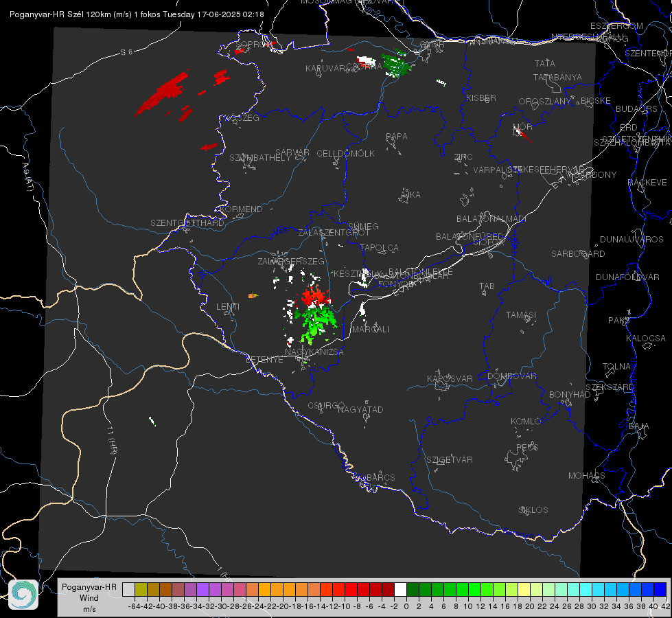The image size is (672, 618).
Task: Click the SZIGETVAR city label
Action: 450,460
